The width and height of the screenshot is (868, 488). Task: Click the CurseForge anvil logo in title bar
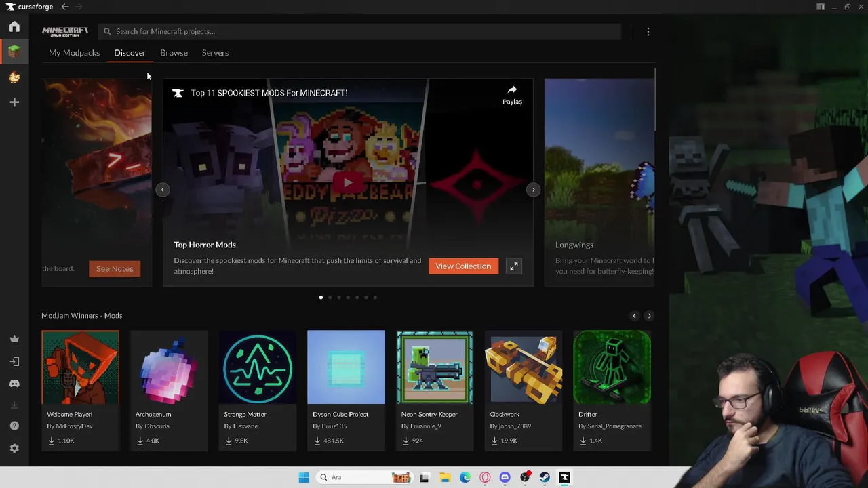(10, 7)
